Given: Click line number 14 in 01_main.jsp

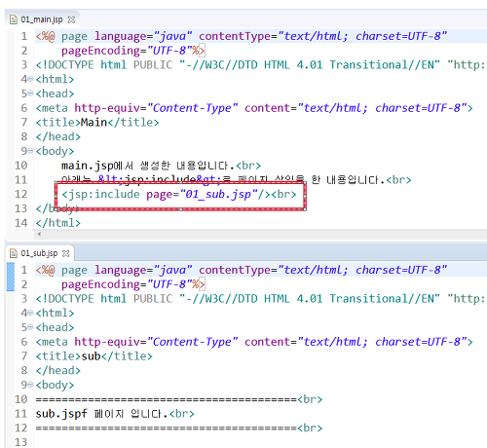Looking at the screenshot, I should click(x=20, y=223).
